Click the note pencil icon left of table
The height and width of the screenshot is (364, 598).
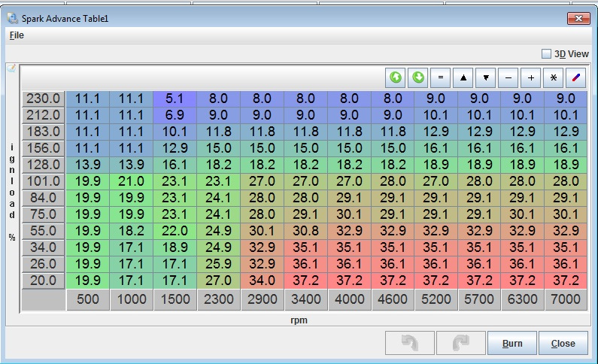11,68
